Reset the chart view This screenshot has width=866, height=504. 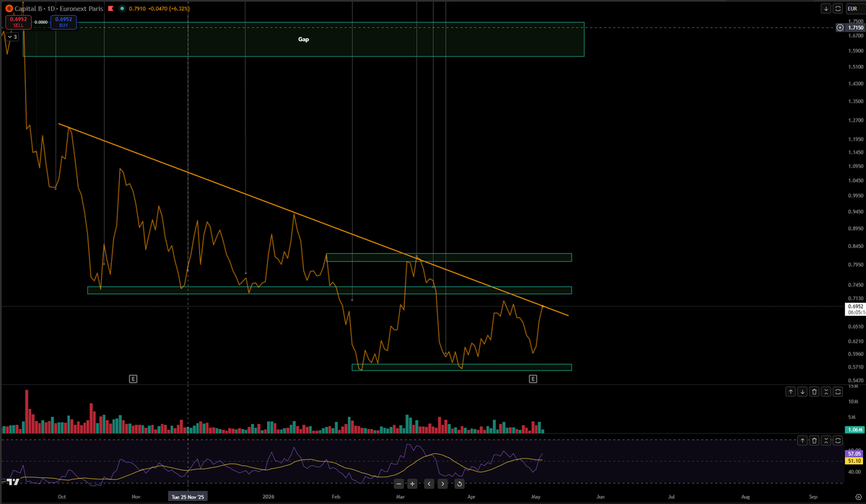(459, 484)
